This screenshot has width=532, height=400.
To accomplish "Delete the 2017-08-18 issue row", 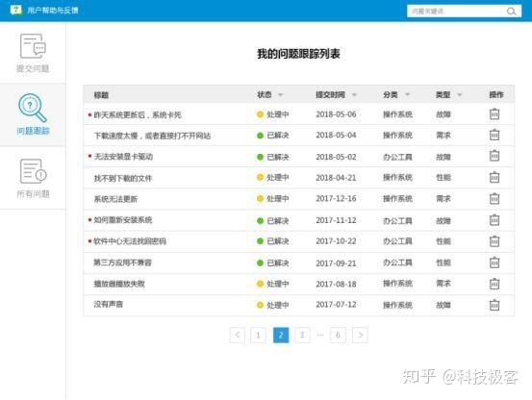I will pos(494,284).
